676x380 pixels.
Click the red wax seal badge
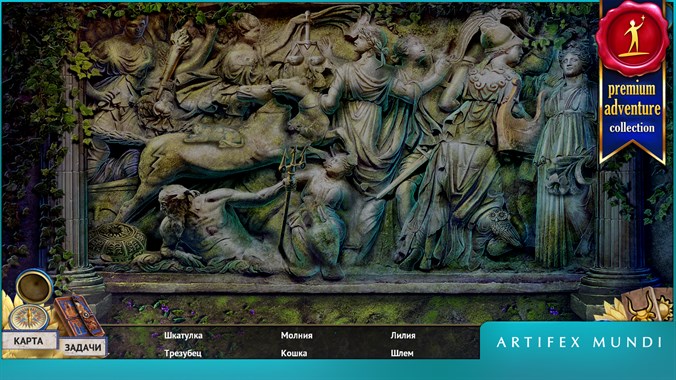pos(632,38)
